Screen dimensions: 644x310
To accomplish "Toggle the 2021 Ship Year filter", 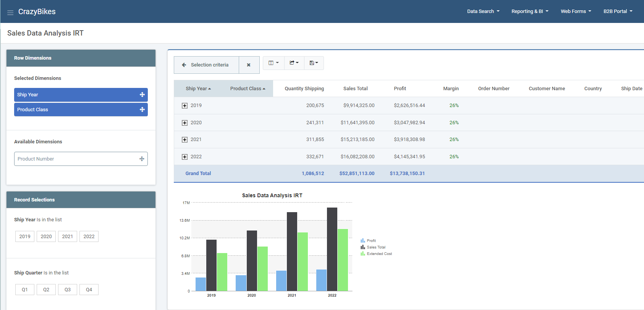I will [x=68, y=237].
